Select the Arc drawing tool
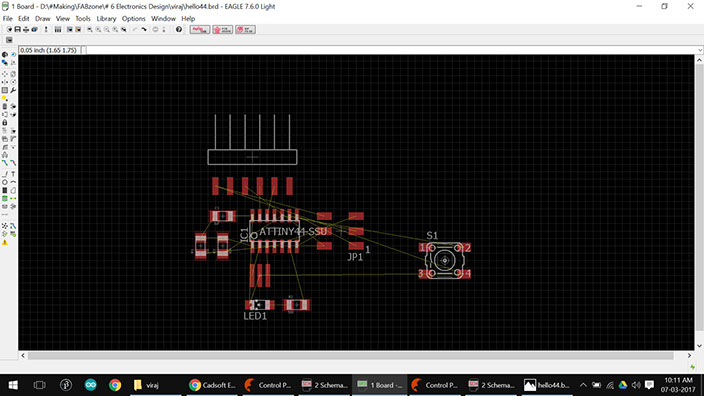 (x=13, y=182)
